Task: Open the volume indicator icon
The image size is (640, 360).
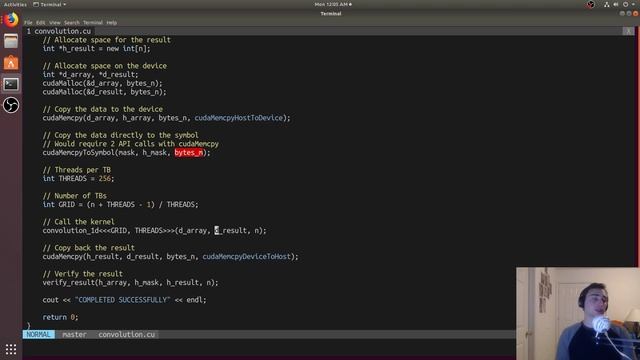Action: tap(616, 4)
